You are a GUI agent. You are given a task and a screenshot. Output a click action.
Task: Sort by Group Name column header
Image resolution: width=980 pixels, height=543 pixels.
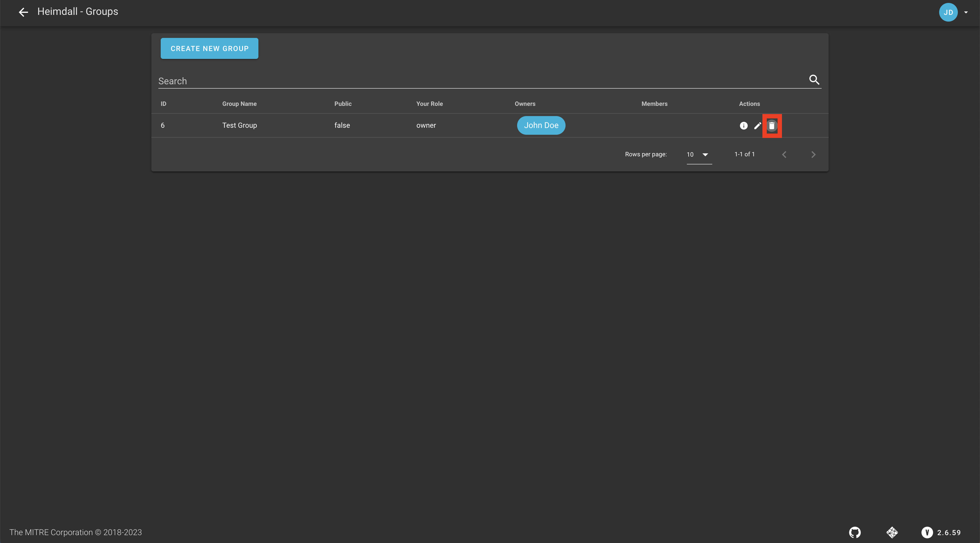pos(239,104)
